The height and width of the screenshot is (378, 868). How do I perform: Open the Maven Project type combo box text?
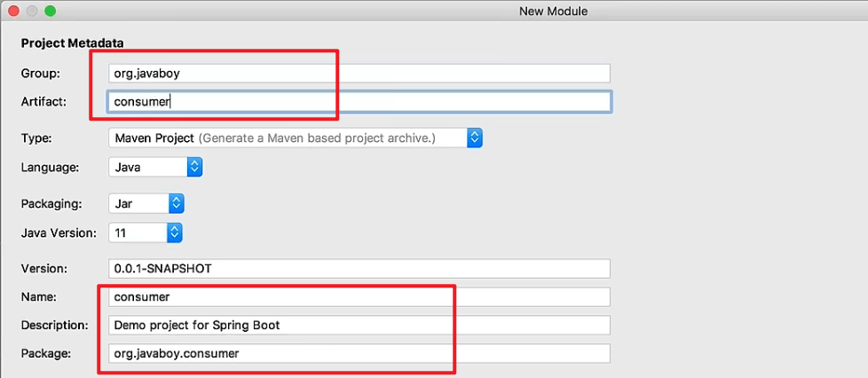pyautogui.click(x=288, y=138)
